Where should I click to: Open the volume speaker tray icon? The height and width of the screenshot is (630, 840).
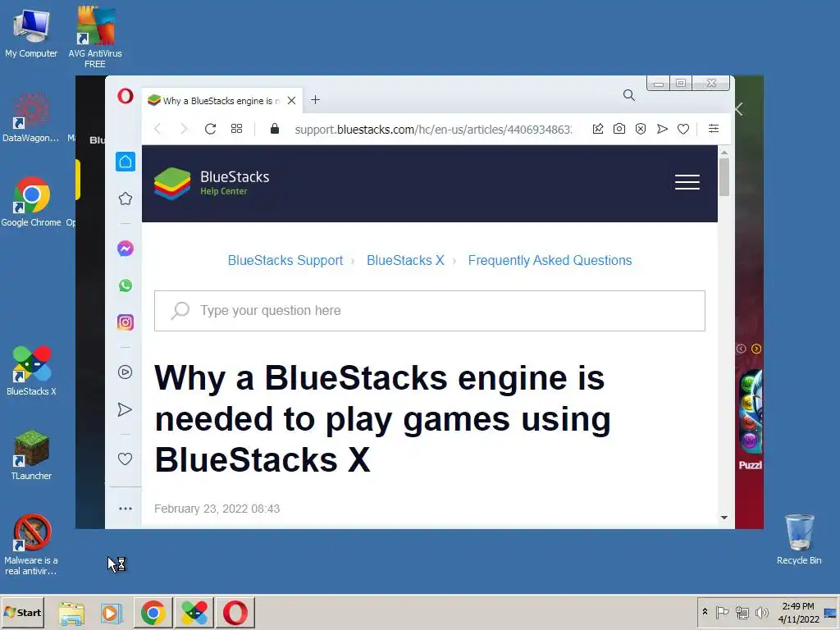point(761,612)
